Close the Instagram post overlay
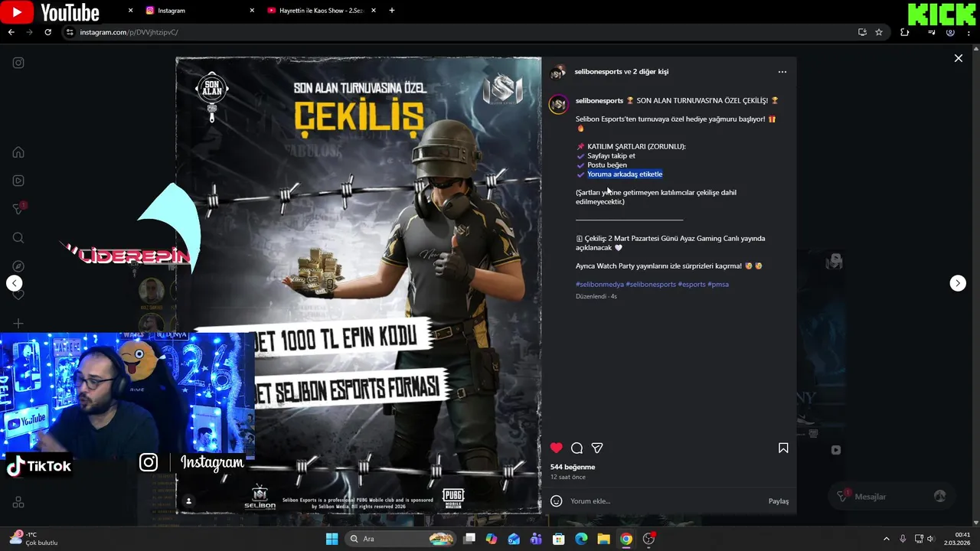980x551 pixels. point(958,58)
